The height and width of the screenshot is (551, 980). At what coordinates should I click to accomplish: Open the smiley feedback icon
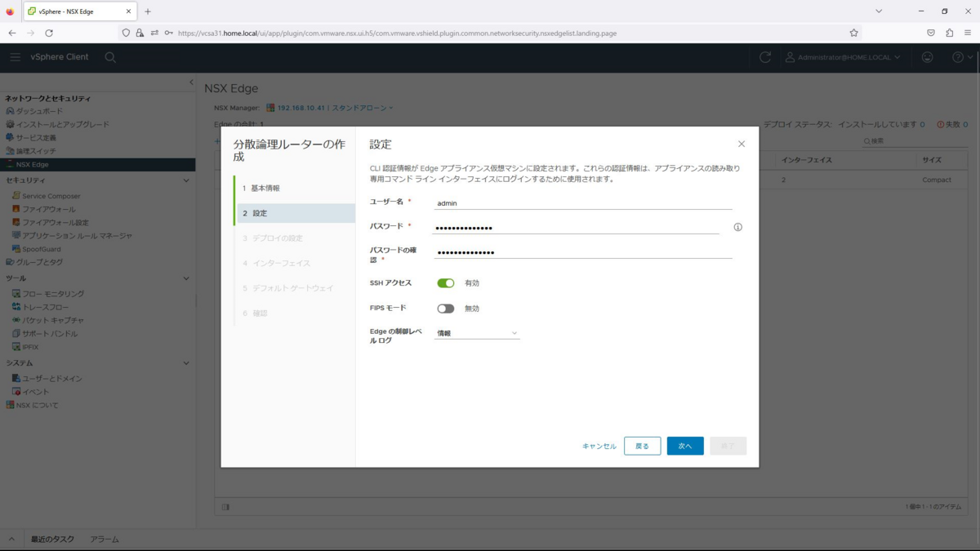point(927,57)
